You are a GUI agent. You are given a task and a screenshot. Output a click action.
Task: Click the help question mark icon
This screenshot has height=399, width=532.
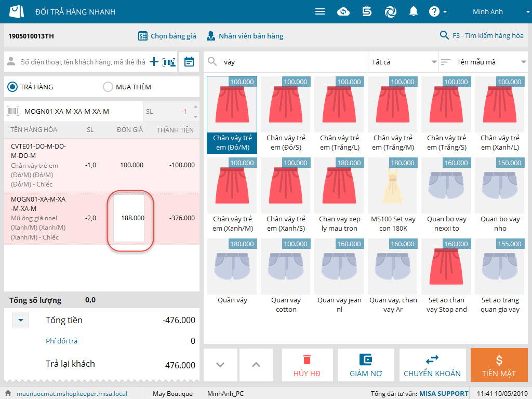point(434,11)
